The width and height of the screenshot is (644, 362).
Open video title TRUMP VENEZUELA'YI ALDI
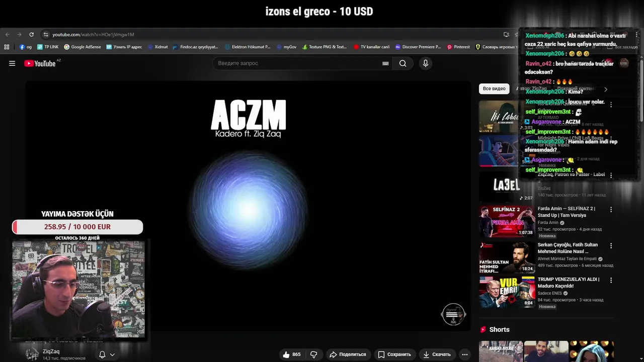[x=569, y=283]
